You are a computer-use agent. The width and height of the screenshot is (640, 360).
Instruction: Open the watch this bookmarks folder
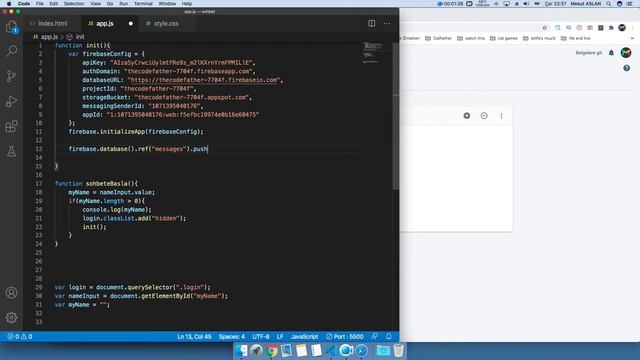click(x=471, y=38)
